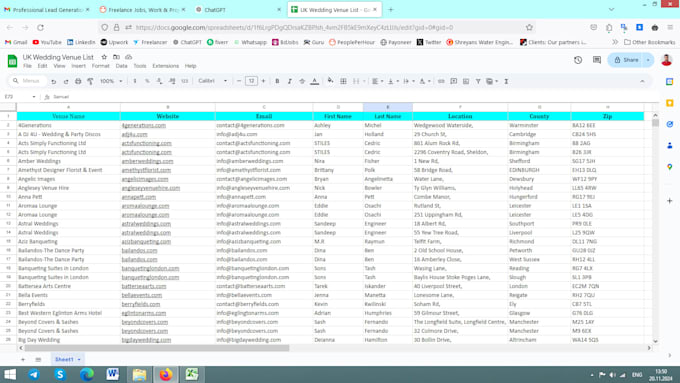Toggle strikethrough formatting
The image size is (680, 383).
point(302,81)
